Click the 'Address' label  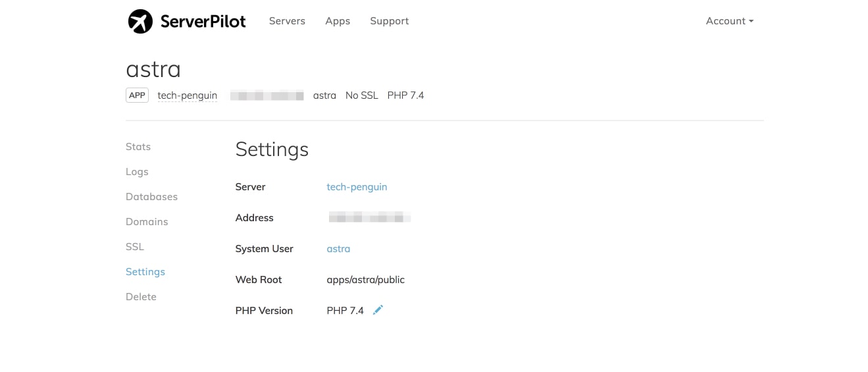(x=254, y=218)
